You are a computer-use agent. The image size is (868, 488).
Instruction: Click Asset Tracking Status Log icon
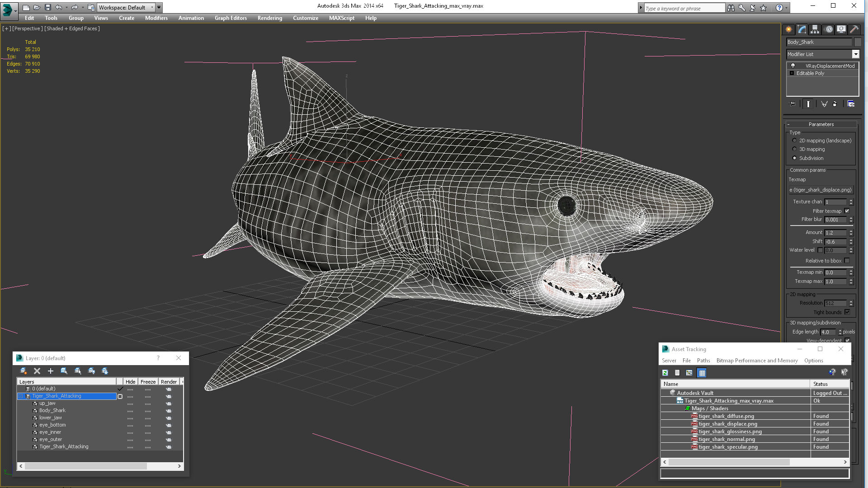click(x=677, y=373)
